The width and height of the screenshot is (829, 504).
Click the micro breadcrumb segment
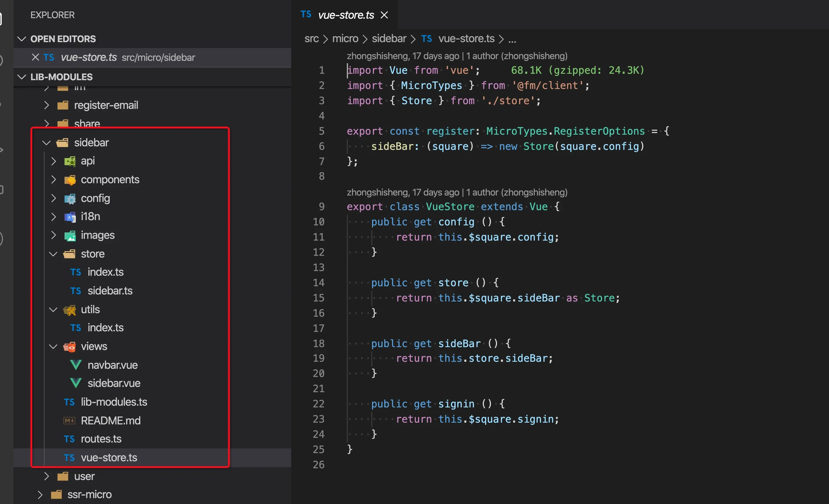pos(345,39)
